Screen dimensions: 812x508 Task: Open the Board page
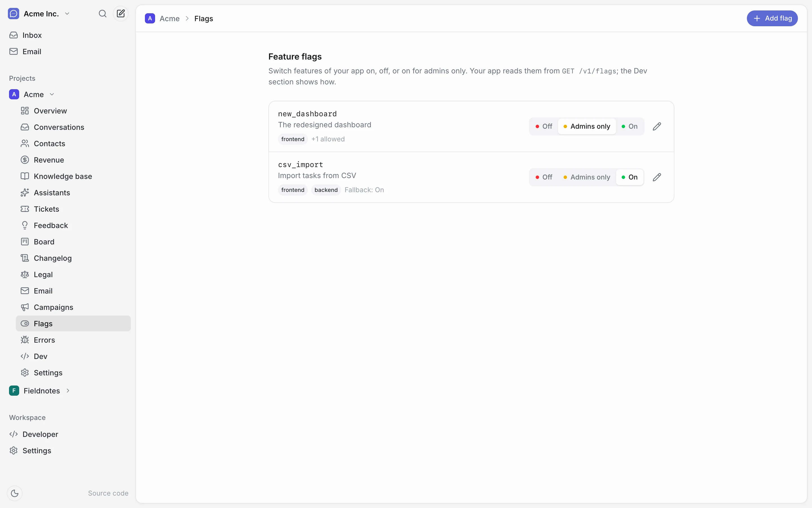73,242
